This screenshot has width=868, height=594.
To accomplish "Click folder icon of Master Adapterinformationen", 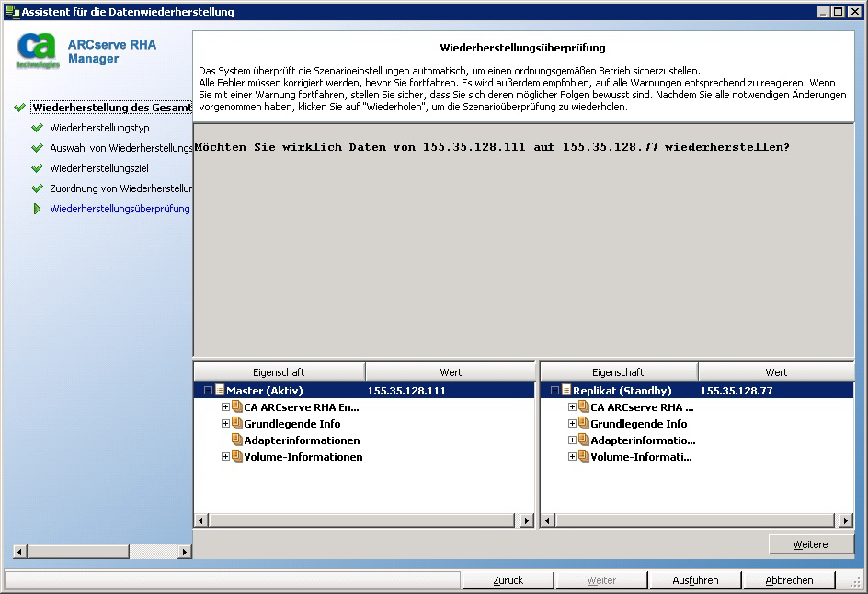I will pos(237,440).
